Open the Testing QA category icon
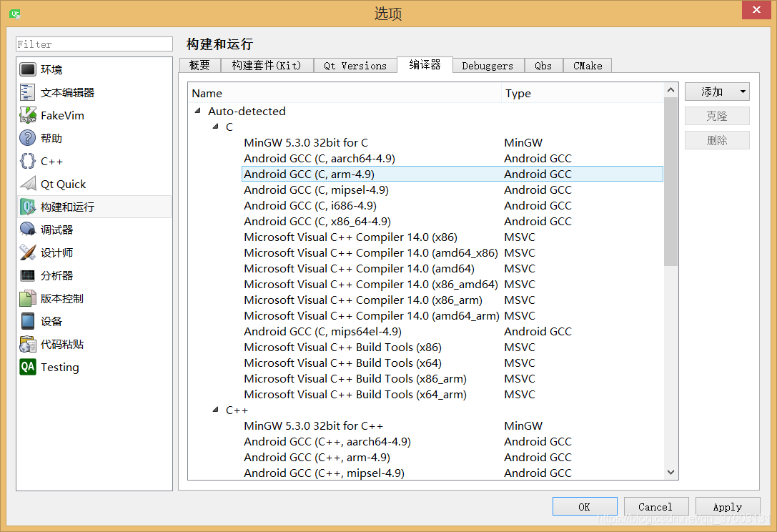 click(28, 367)
